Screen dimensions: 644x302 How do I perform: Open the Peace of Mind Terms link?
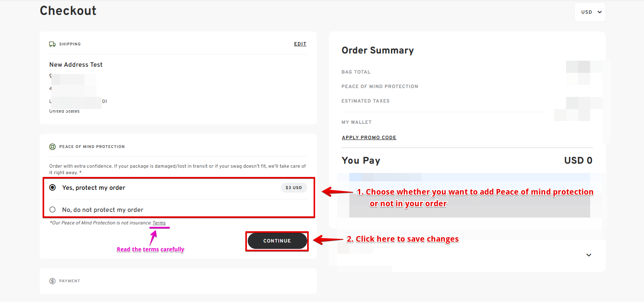[159, 223]
